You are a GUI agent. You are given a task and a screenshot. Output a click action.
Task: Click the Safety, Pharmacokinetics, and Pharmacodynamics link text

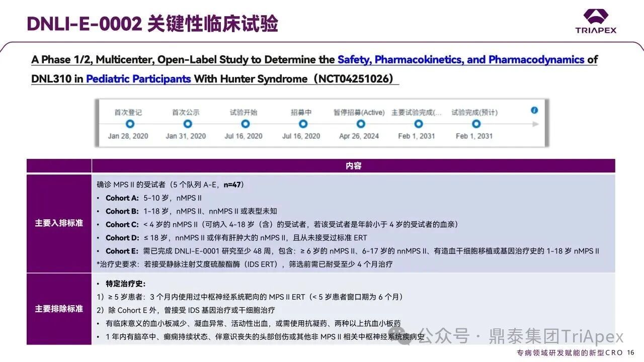click(461, 60)
